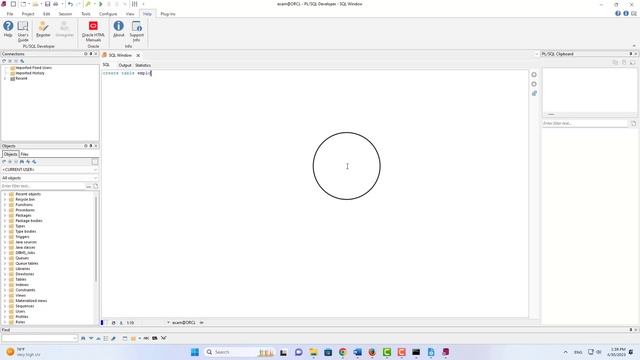Open the Session ribbon tab

pos(65,14)
